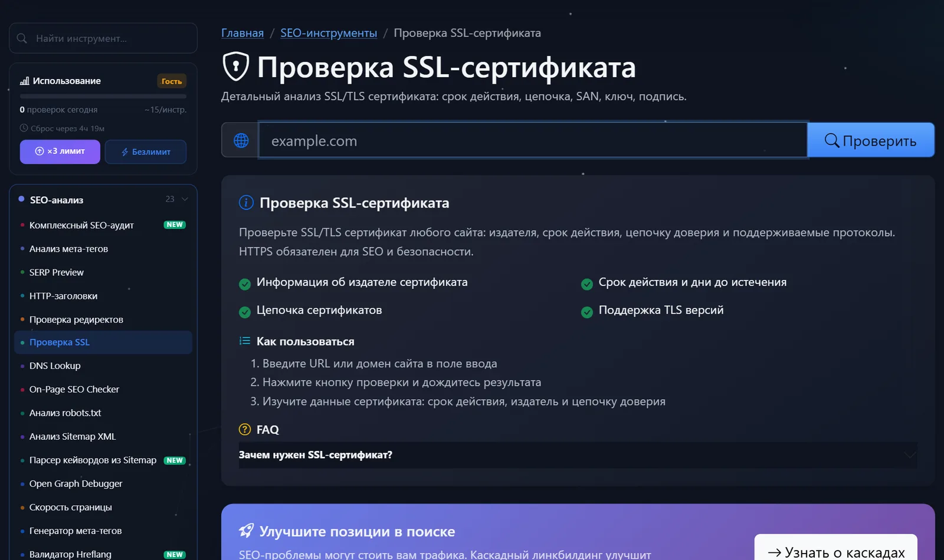Image resolution: width=944 pixels, height=560 pixels.
Task: Click the Проверить button
Action: click(x=871, y=140)
